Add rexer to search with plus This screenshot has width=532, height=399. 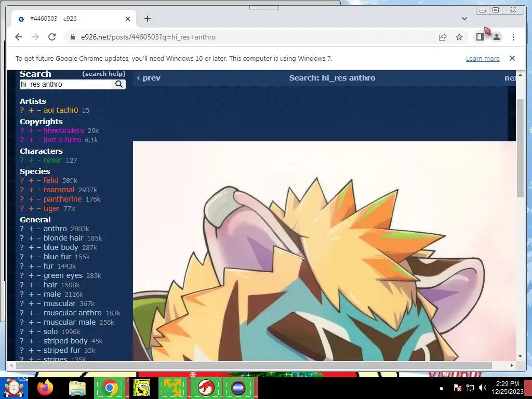(31, 160)
